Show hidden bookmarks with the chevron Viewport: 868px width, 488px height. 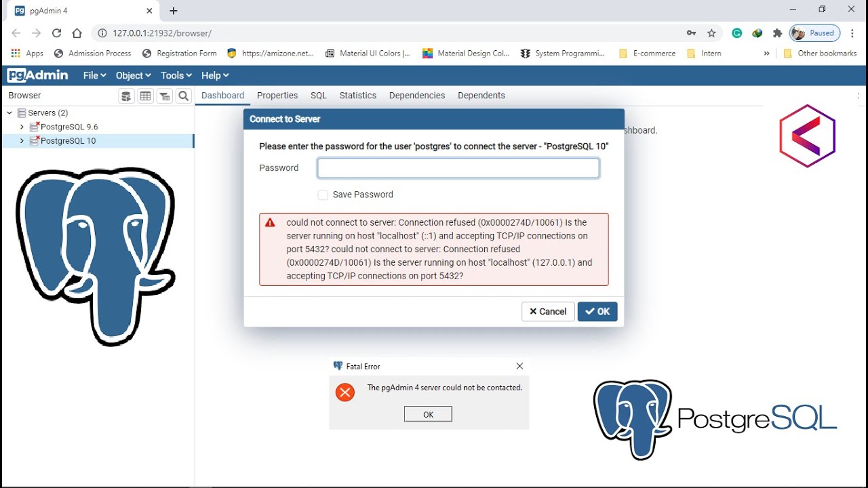[x=767, y=53]
